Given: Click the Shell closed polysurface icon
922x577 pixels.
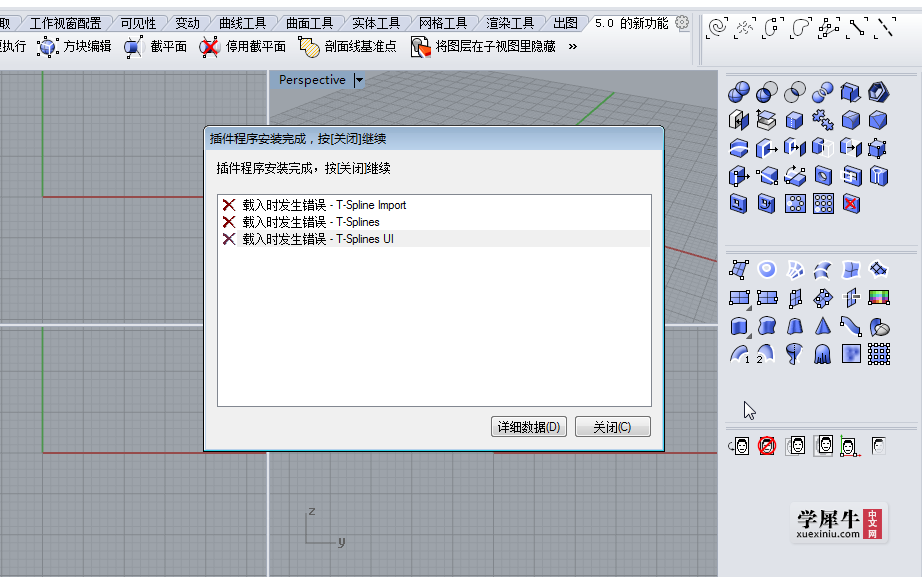Looking at the screenshot, I should point(878,92).
